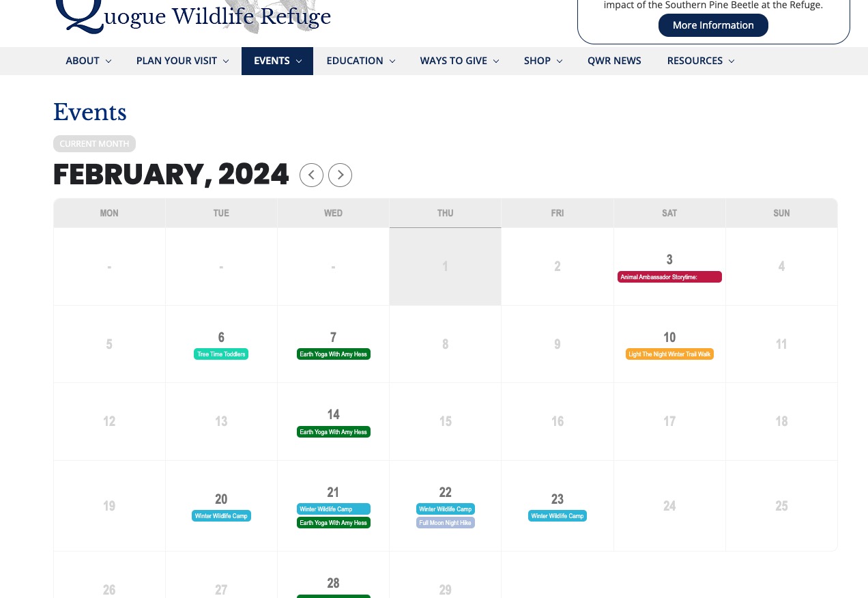Open the QWR News page

(x=614, y=61)
